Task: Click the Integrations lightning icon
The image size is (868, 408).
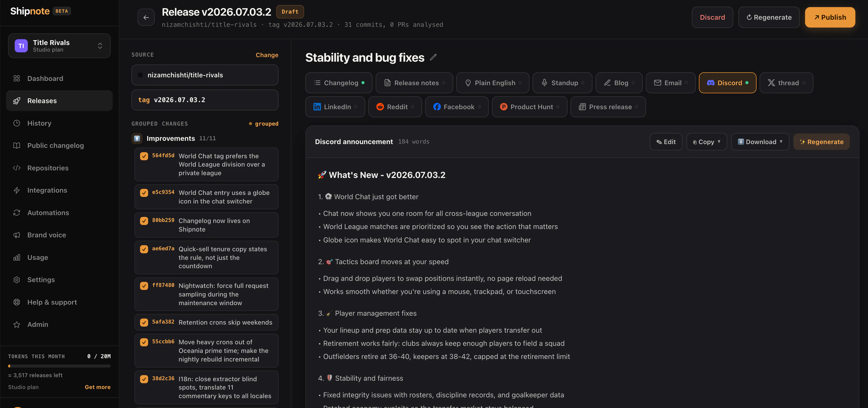Action: (x=16, y=190)
